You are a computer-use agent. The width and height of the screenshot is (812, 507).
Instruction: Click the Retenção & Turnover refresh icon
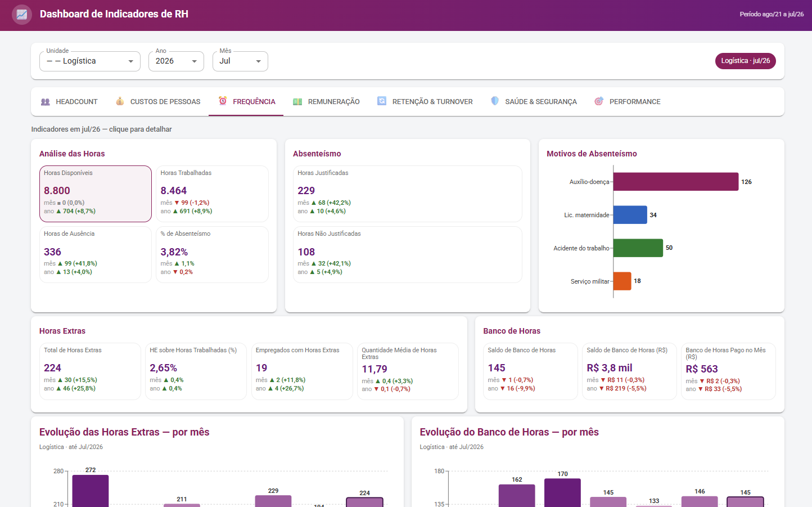[382, 101]
